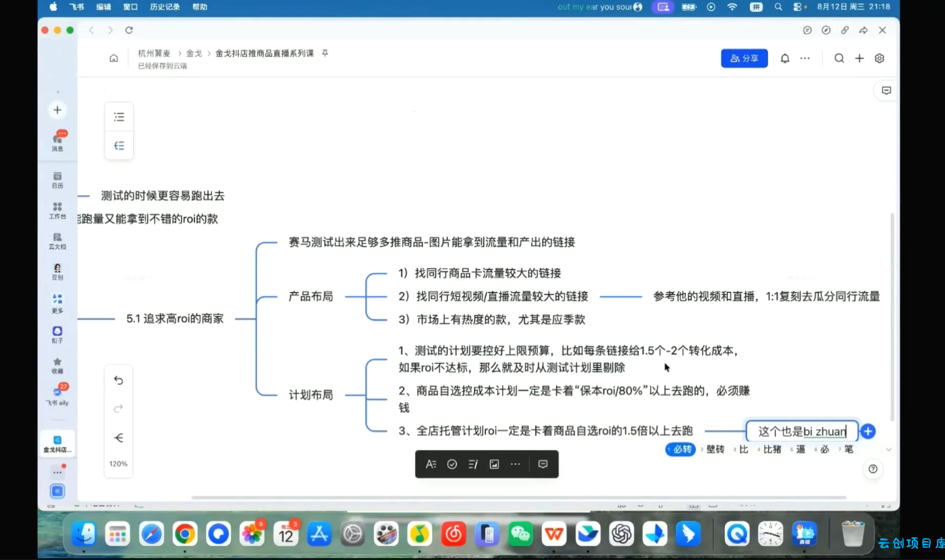This screenshot has width=945, height=560.
Task: Open 工作台 workbench in sidebar
Action: 57,211
